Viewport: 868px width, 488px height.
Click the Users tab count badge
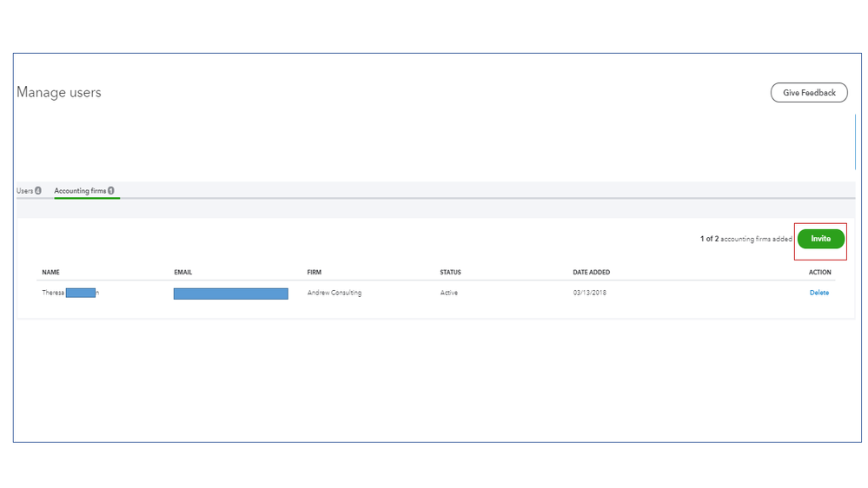[38, 190]
